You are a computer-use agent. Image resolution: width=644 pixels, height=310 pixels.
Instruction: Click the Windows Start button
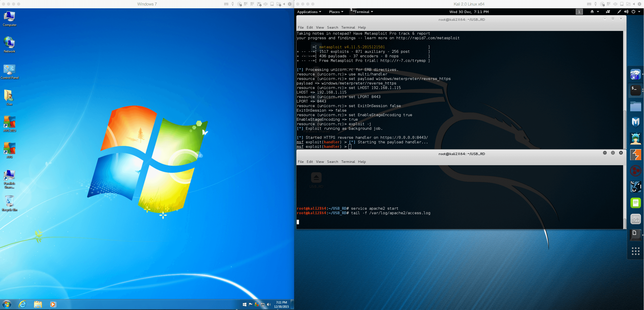tap(7, 304)
